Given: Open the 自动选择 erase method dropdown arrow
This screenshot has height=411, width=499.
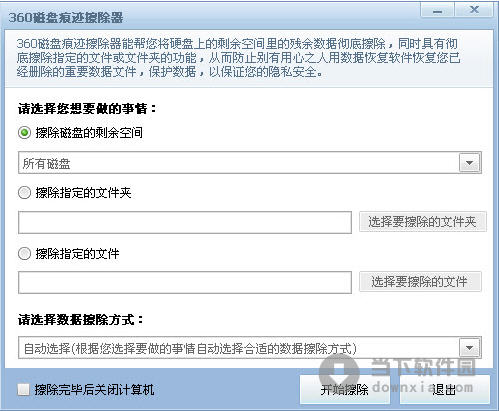Looking at the screenshot, I should [x=469, y=348].
